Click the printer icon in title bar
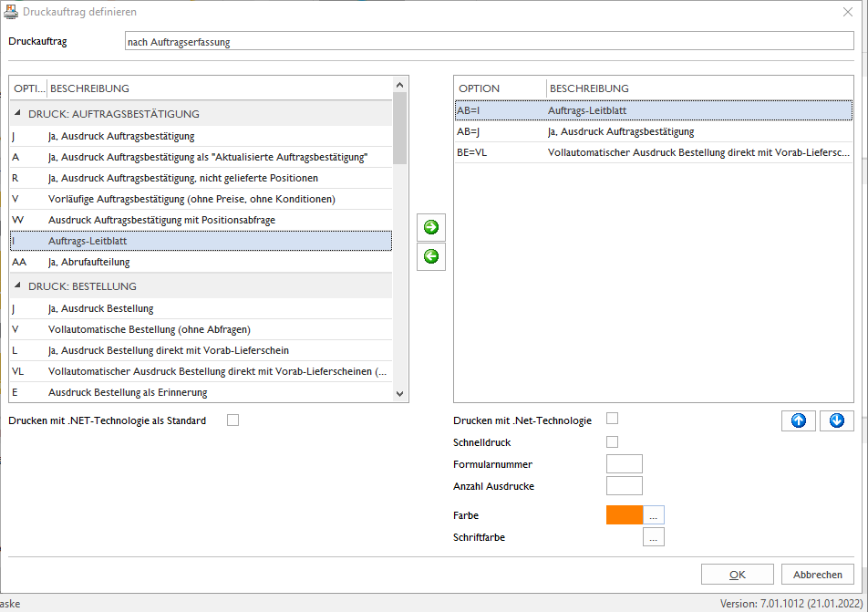Screen dimensions: 868x612 click(x=11, y=12)
